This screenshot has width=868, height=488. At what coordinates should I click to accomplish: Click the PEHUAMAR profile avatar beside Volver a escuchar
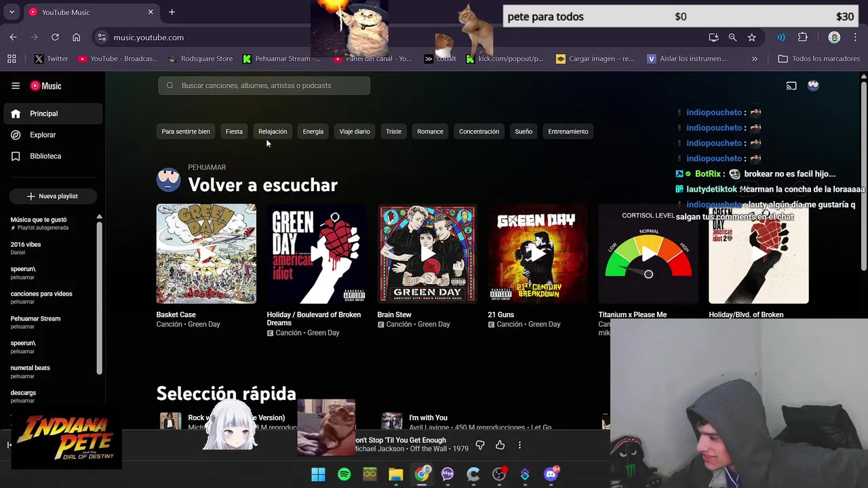coord(168,180)
